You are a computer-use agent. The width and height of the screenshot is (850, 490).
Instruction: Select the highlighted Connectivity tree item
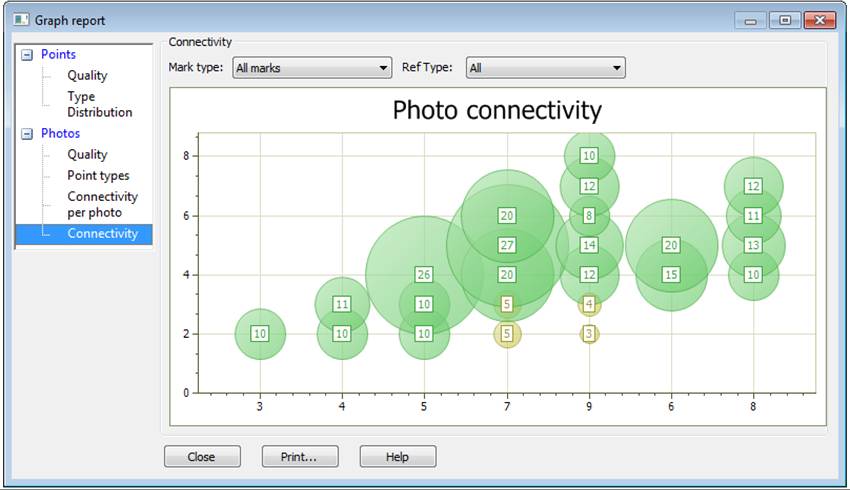tap(102, 234)
